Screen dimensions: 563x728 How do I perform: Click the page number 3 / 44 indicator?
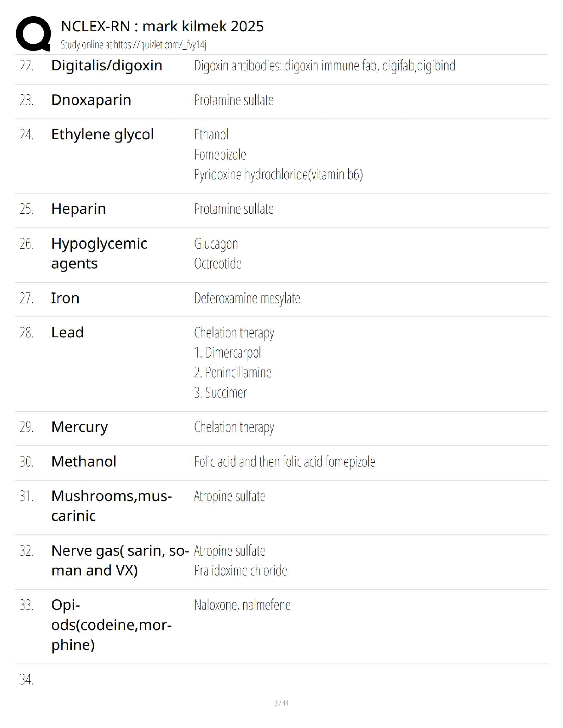point(281,703)
